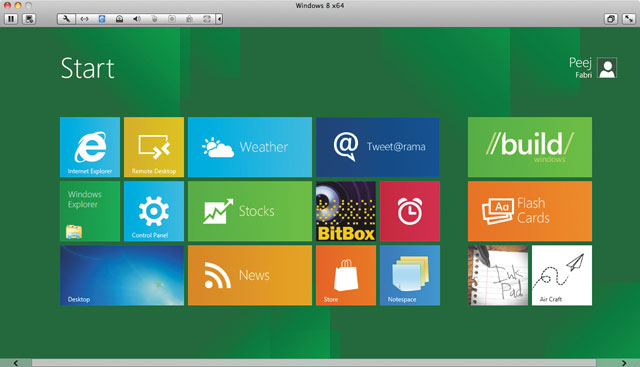Click the greyed-out USB device toolbar icon

click(154, 19)
